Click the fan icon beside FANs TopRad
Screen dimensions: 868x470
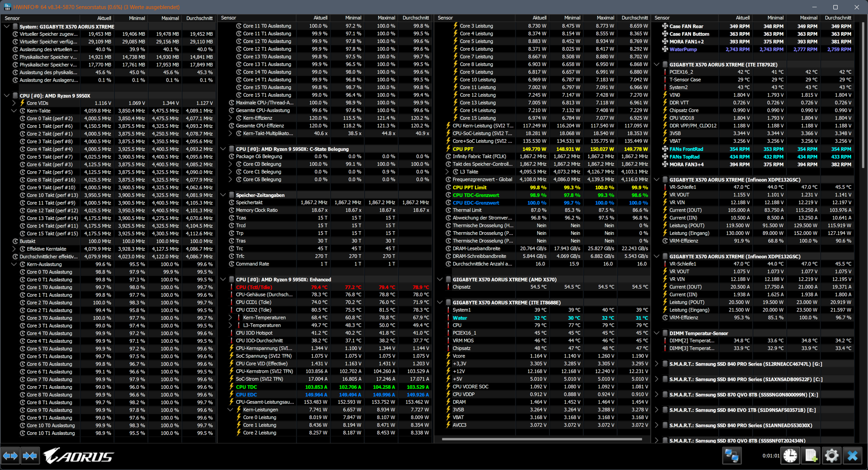[x=665, y=157]
